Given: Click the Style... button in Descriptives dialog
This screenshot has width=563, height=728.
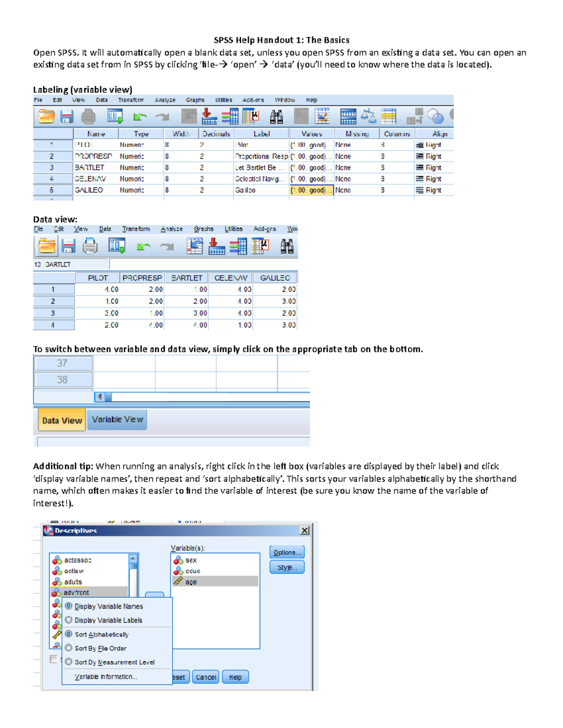Looking at the screenshot, I should click(287, 567).
